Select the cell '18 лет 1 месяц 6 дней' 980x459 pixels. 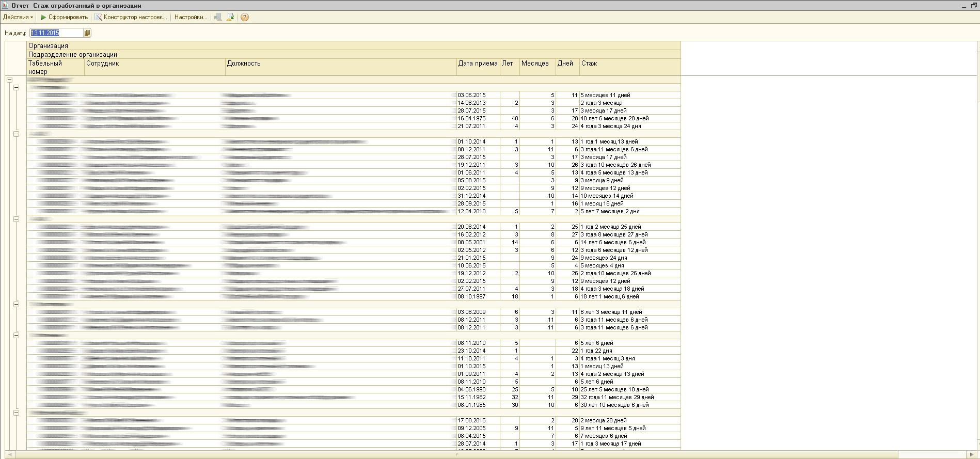[630, 297]
